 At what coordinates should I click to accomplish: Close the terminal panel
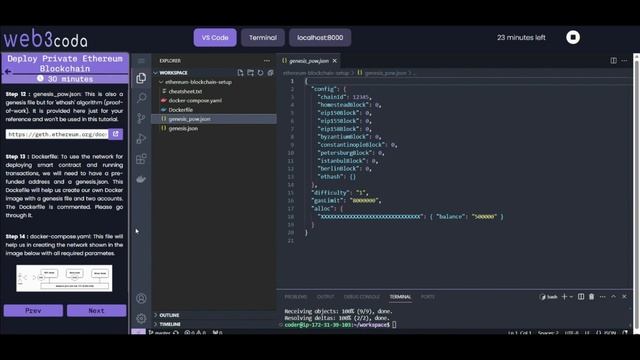[624, 297]
